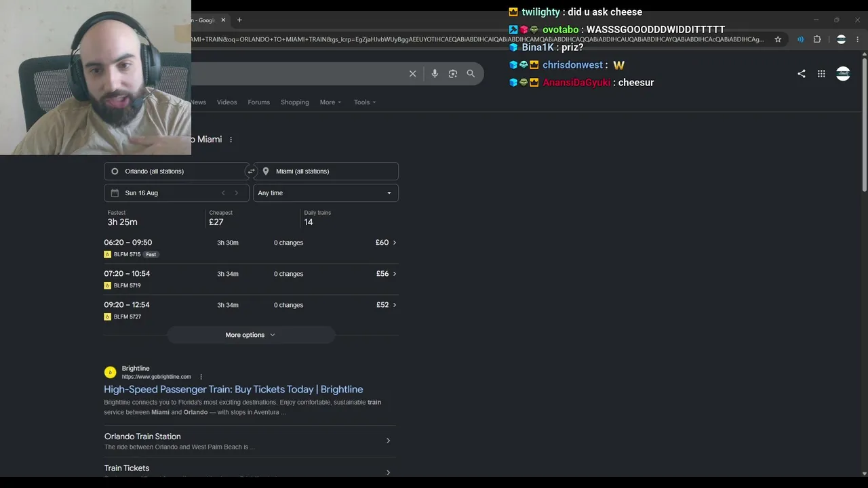Click the Cheapest £27 stat
The image size is (868, 488).
click(x=220, y=218)
